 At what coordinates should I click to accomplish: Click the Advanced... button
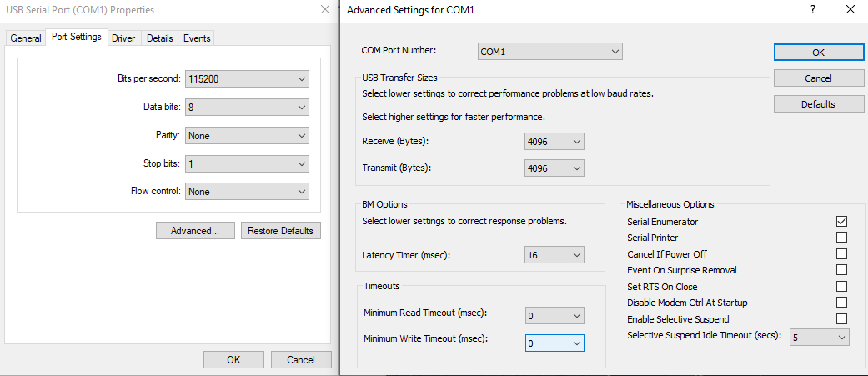click(x=195, y=231)
